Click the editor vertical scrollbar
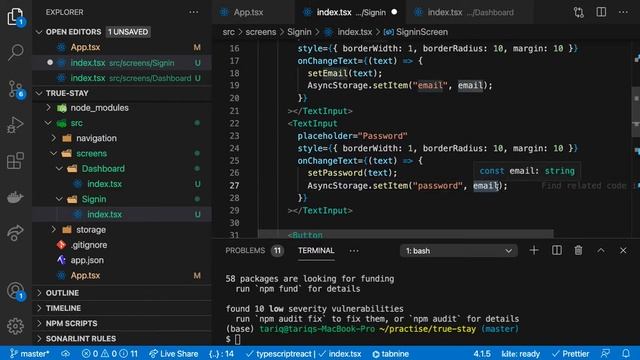640x360 pixels. click(x=636, y=112)
